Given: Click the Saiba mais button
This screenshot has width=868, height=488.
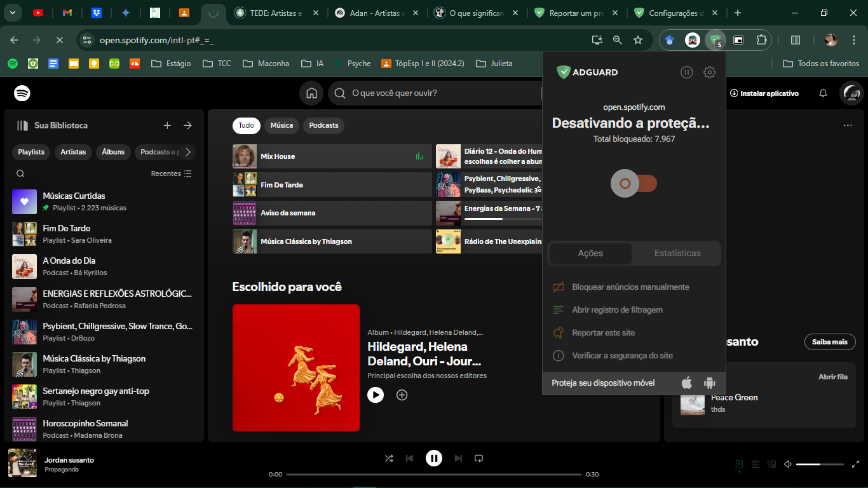Looking at the screenshot, I should (830, 342).
